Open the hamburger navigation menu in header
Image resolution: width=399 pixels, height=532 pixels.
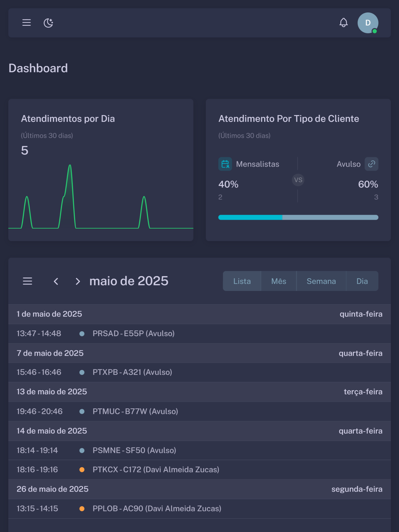pyautogui.click(x=26, y=23)
